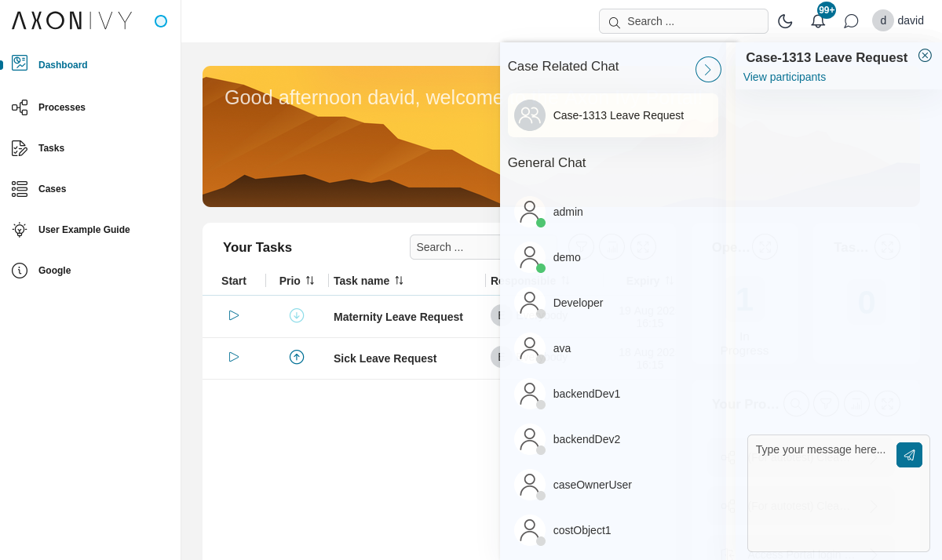Image resolution: width=942 pixels, height=560 pixels.
Task: Start the Sick Leave Request task
Action: click(234, 357)
